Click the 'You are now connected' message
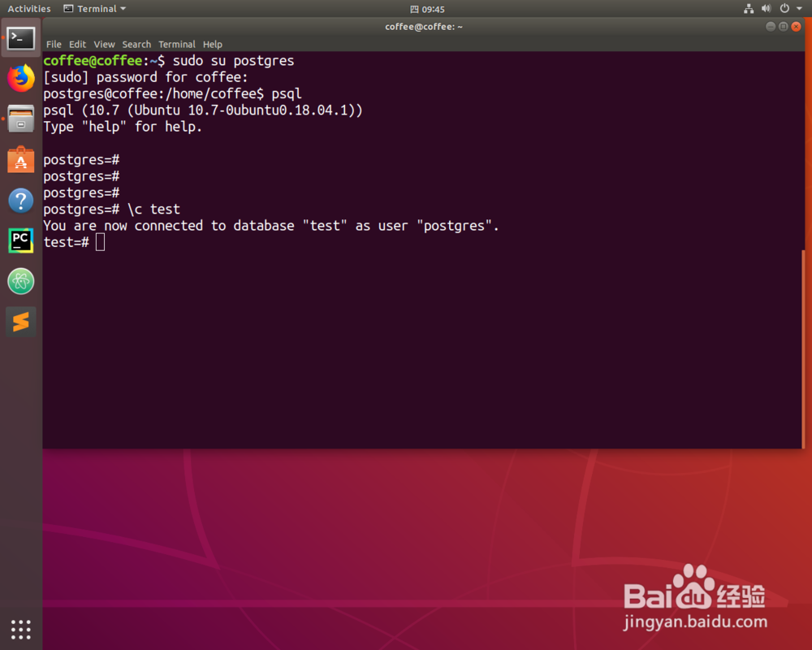812x650 pixels. click(x=271, y=226)
